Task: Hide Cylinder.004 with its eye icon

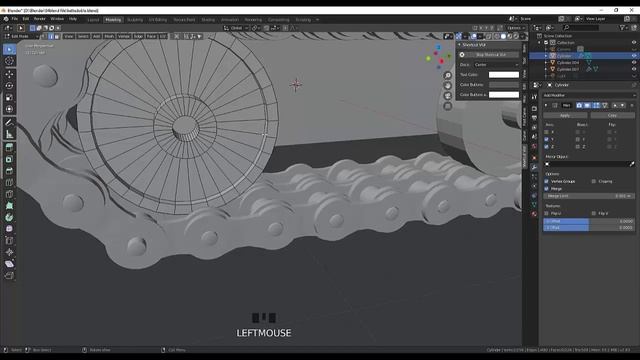Action: coord(634,62)
